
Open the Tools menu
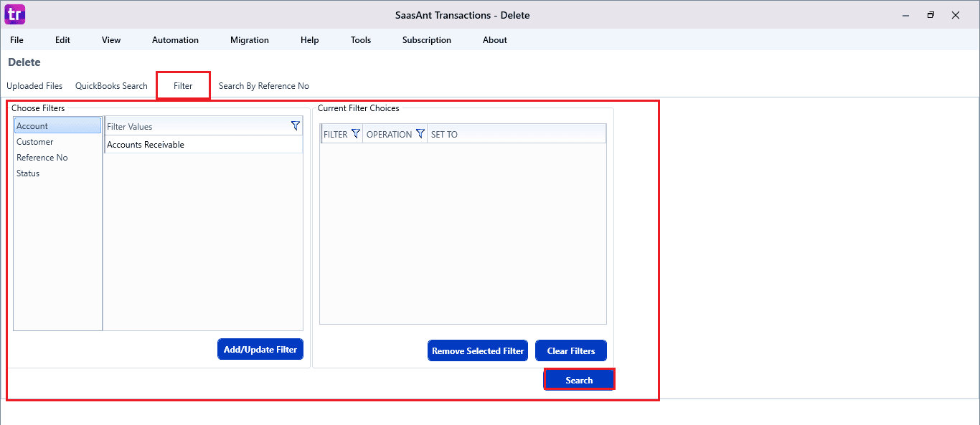coord(360,40)
